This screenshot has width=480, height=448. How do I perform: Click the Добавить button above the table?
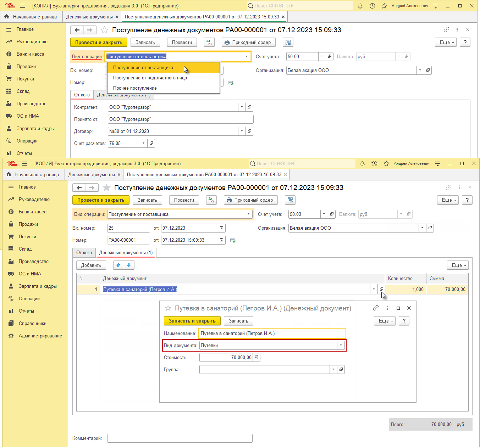pos(91,265)
